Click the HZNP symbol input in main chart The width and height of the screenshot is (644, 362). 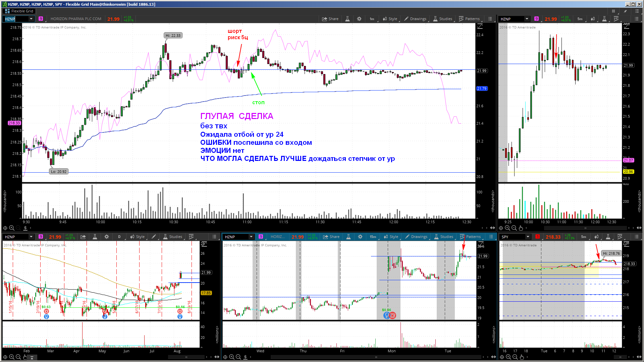tap(15, 19)
